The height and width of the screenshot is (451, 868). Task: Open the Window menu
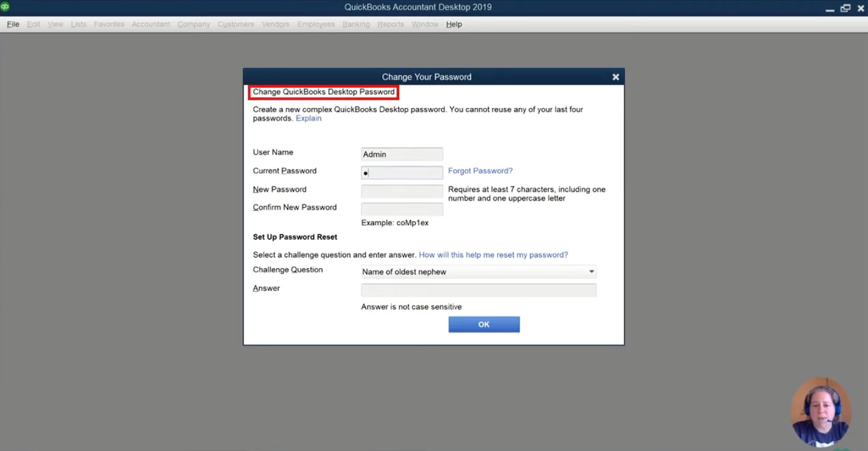coord(425,24)
